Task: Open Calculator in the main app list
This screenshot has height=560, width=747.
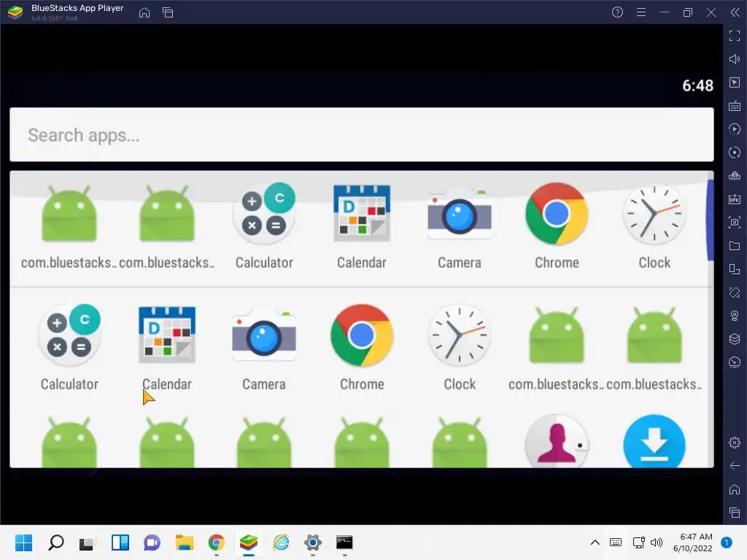Action: tap(69, 348)
